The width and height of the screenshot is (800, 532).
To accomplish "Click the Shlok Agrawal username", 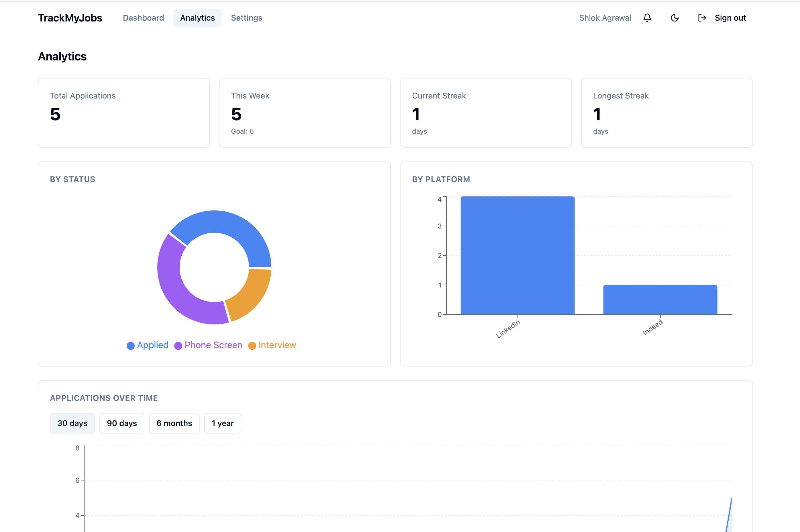I will pos(605,18).
